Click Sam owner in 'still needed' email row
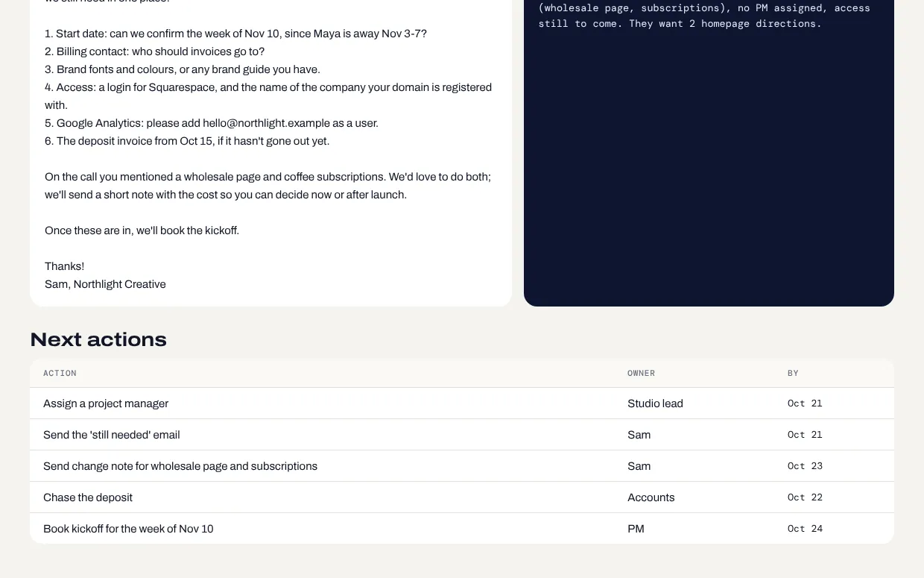This screenshot has height=578, width=924. click(x=639, y=435)
